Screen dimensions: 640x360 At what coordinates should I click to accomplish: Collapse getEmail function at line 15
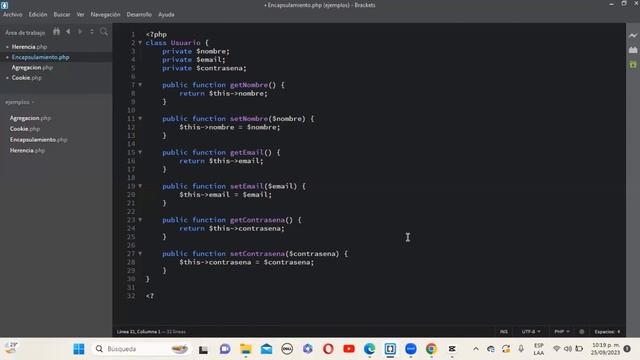click(x=140, y=152)
